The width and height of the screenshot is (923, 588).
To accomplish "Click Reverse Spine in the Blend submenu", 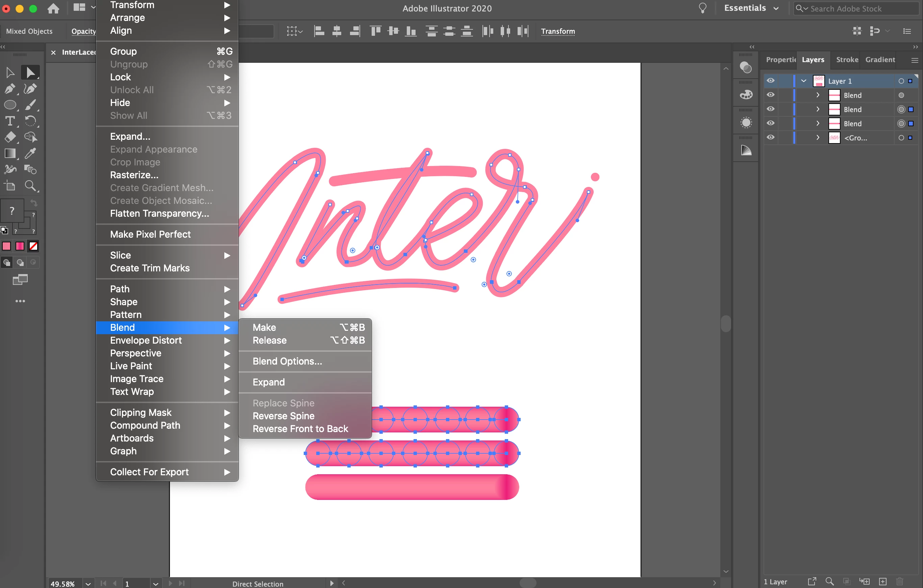I will coord(283,416).
